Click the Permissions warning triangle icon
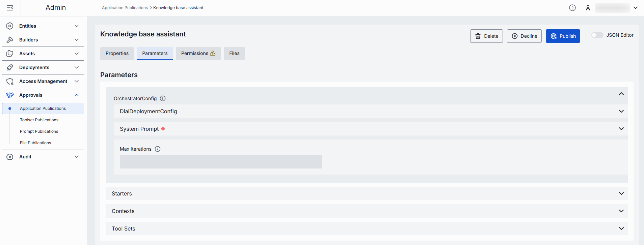This screenshot has height=245, width=644. 213,53
